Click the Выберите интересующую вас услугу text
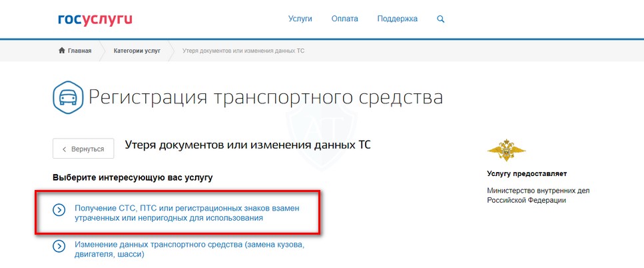Image resolution: width=644 pixels, height=268 pixels. (133, 178)
